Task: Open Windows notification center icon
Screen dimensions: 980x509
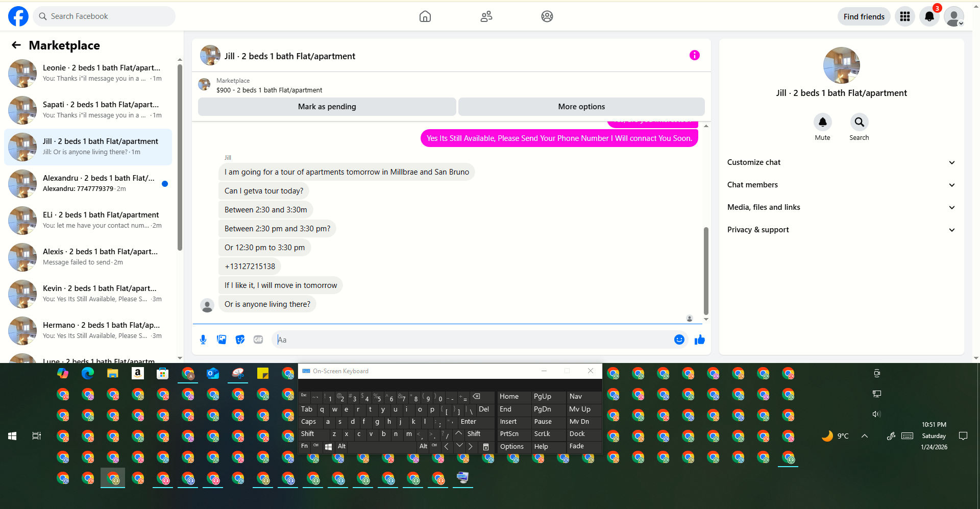Action: [x=963, y=436]
